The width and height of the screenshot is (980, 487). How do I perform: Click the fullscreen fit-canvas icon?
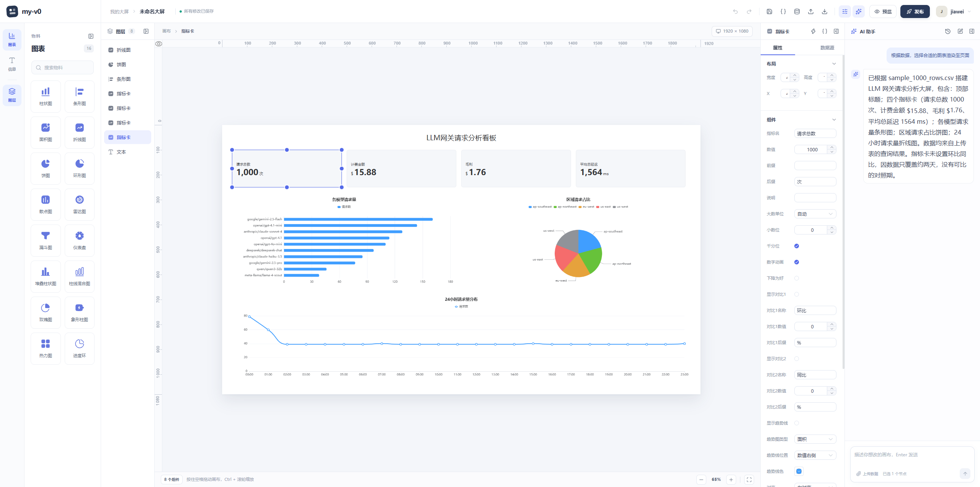(x=749, y=479)
